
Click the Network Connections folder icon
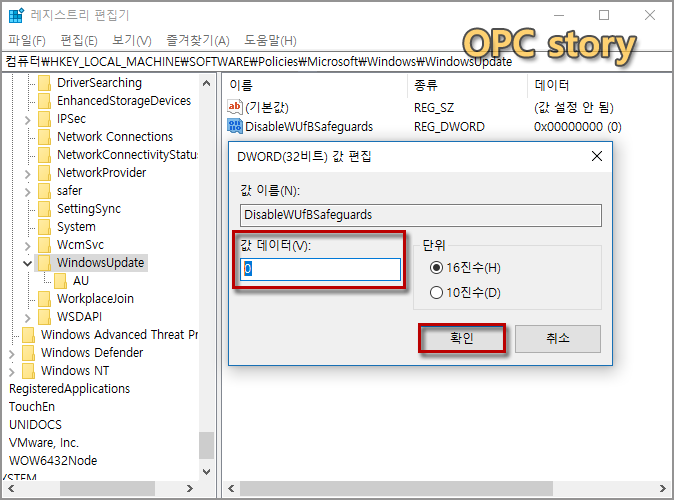click(44, 137)
